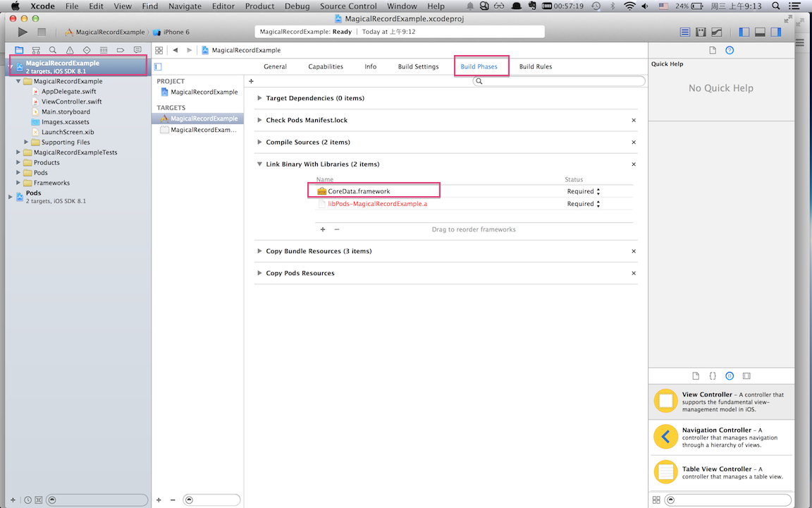This screenshot has width=812, height=508.
Task: Open the Test navigator
Action: 87,50
